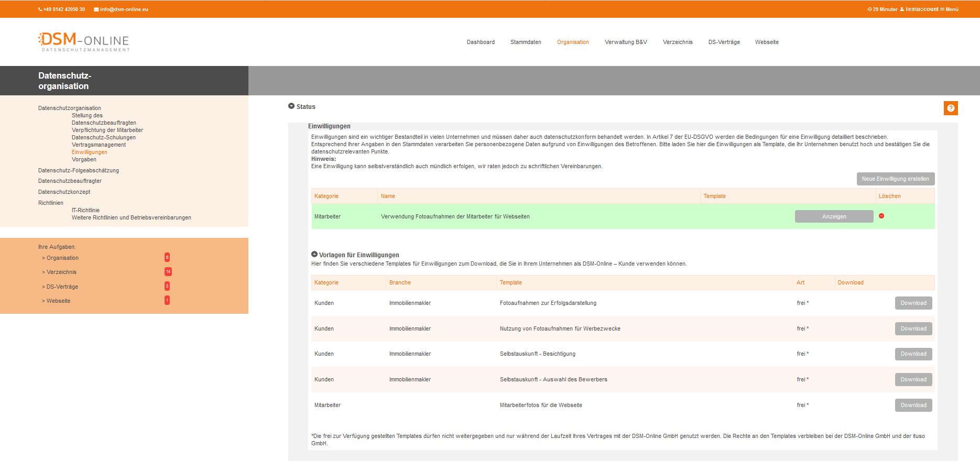This screenshot has height=472, width=980.
Task: Open the Webseite menu item
Action: [x=767, y=42]
